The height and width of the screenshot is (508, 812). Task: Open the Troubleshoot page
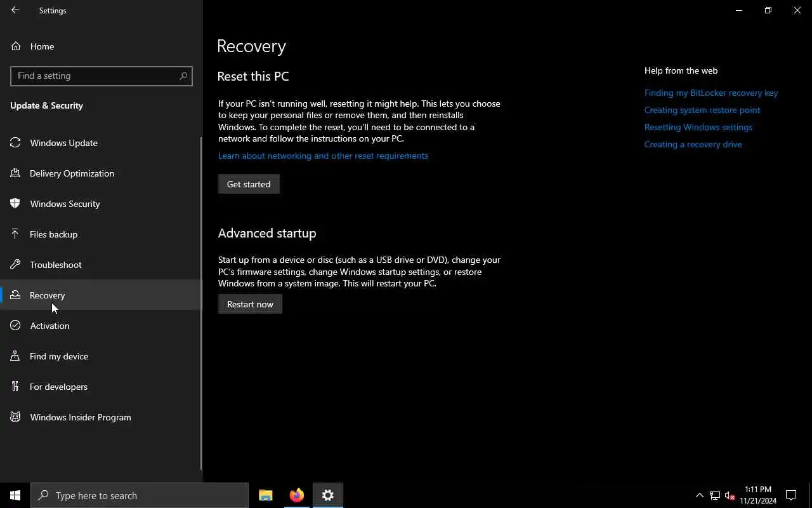[101, 265]
